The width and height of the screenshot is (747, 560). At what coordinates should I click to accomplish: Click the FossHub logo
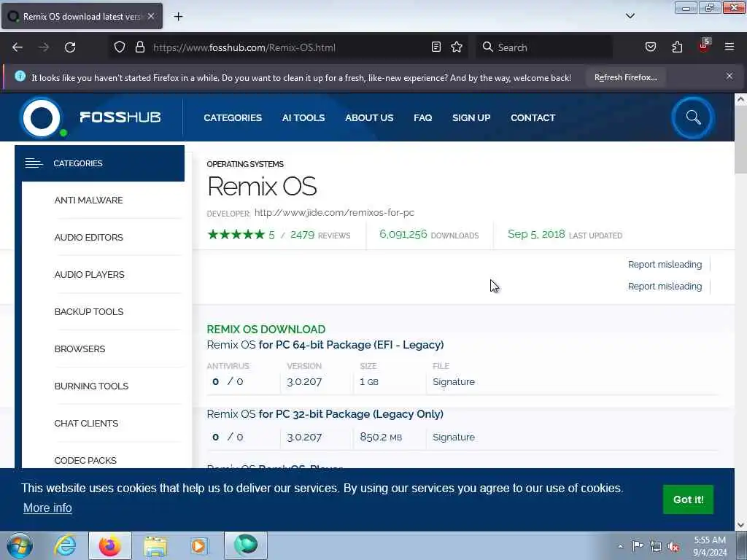90,117
